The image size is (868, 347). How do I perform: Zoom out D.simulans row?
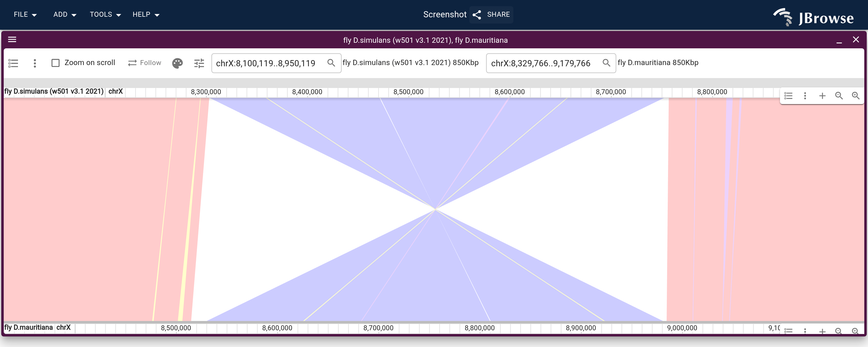pos(839,96)
